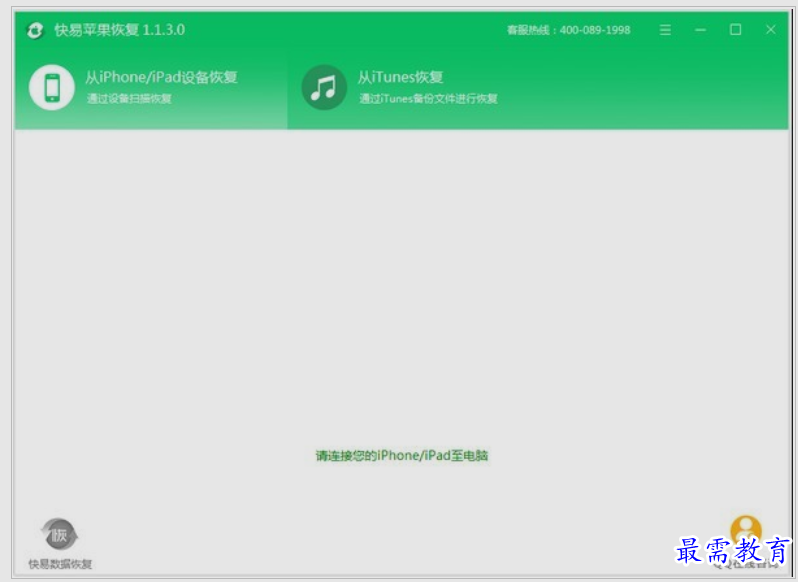Click the phone icon in the device tab

click(52, 88)
